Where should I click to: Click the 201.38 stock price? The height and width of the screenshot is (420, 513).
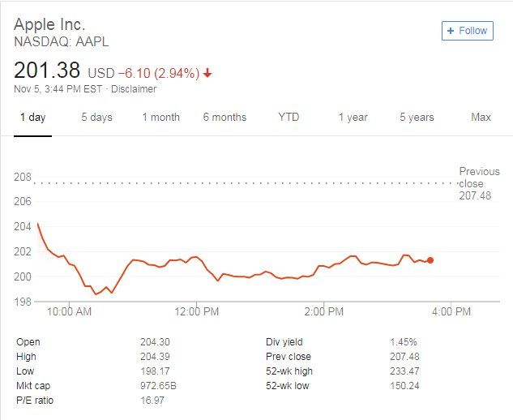[x=46, y=71]
